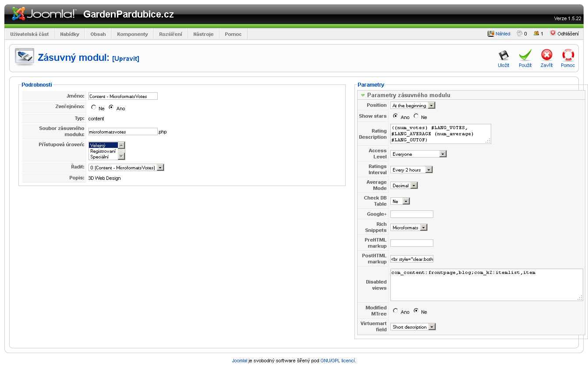Click the messages icon showing 0
588x368 pixels.
520,34
